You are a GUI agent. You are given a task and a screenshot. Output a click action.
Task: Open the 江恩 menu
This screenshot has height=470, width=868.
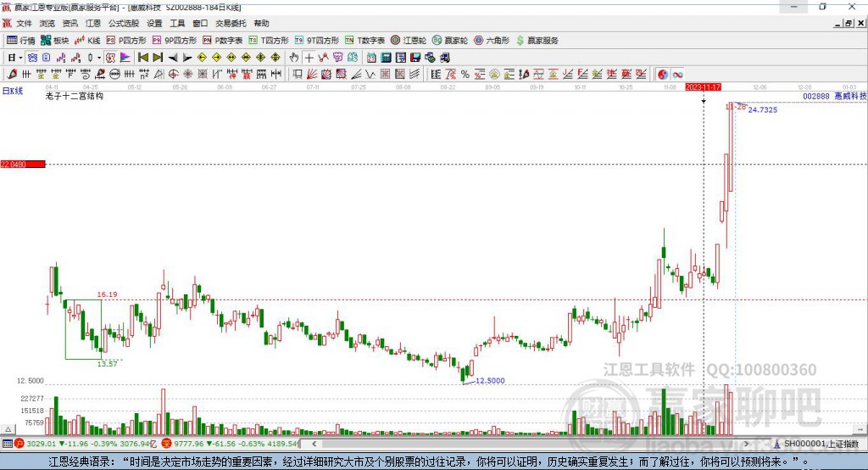tap(93, 23)
